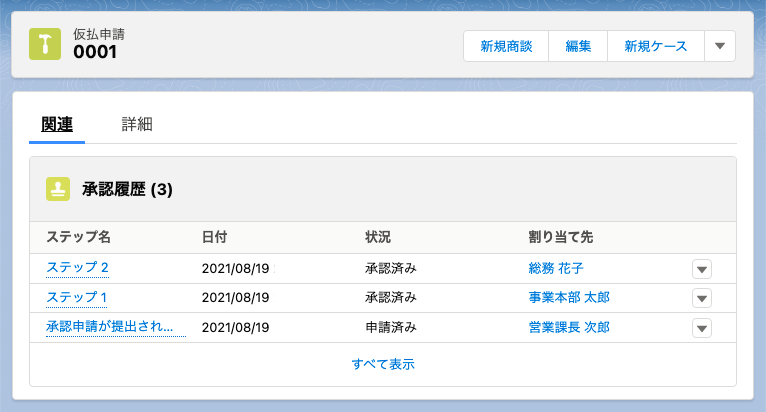Click the すべて表示 link
The height and width of the screenshot is (412, 766).
383,364
